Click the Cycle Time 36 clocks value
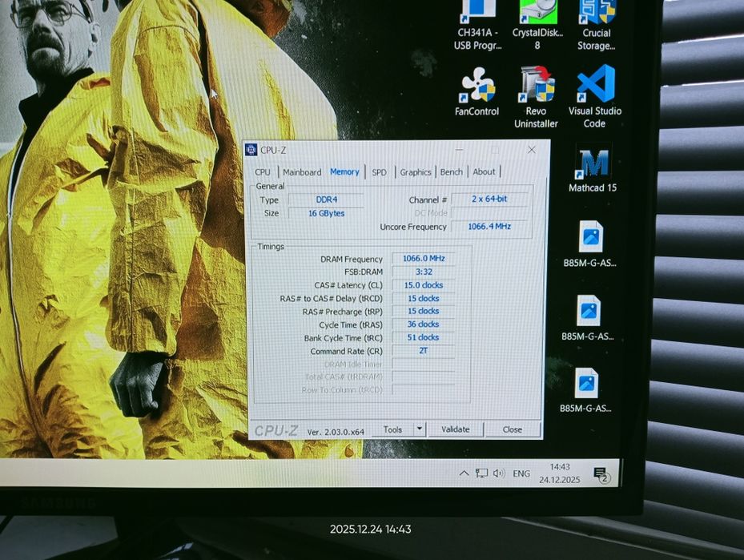Viewport: 744px width, 560px height. (x=424, y=324)
